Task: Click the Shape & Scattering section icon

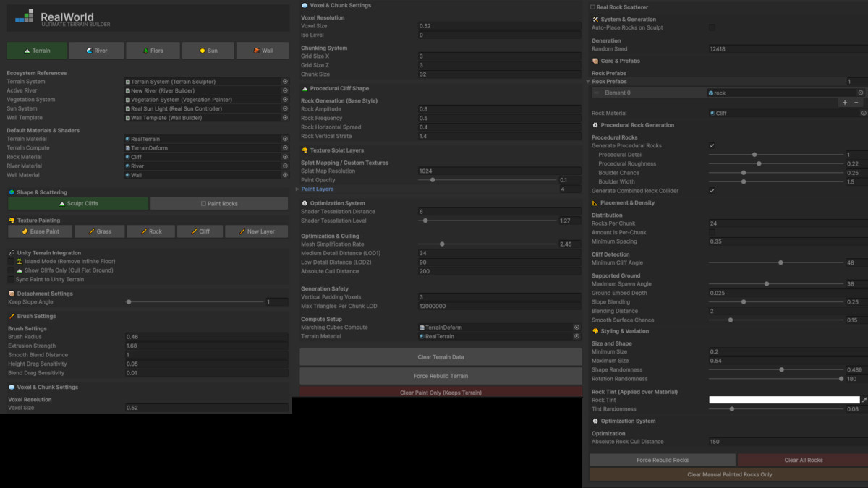Action: tap(12, 192)
